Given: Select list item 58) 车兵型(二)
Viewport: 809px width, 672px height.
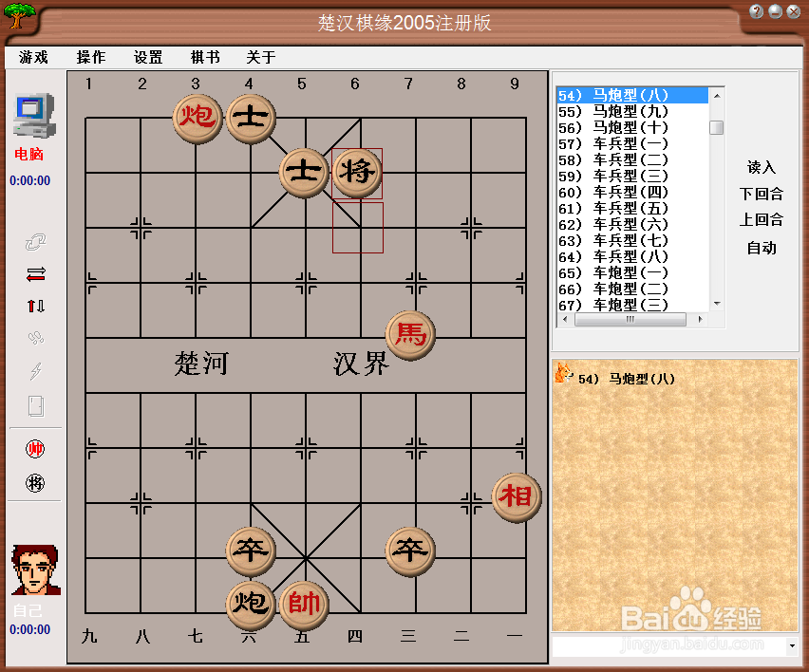Looking at the screenshot, I should pyautogui.click(x=632, y=159).
